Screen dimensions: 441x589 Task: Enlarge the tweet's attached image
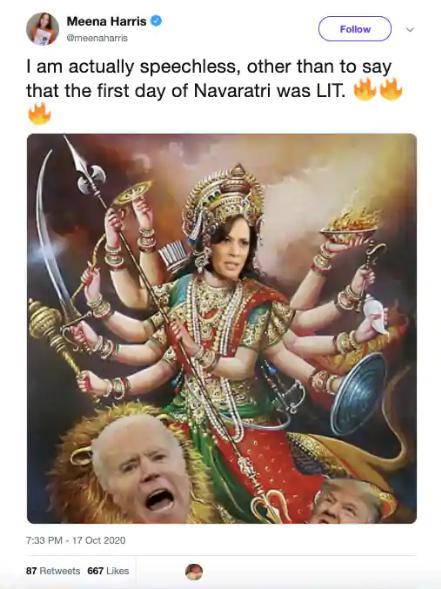[x=222, y=328]
